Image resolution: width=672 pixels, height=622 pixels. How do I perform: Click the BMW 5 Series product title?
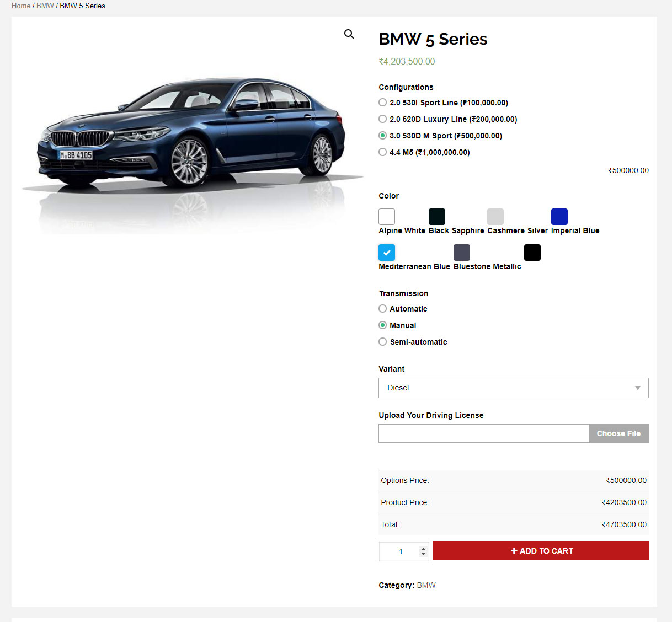click(x=433, y=39)
